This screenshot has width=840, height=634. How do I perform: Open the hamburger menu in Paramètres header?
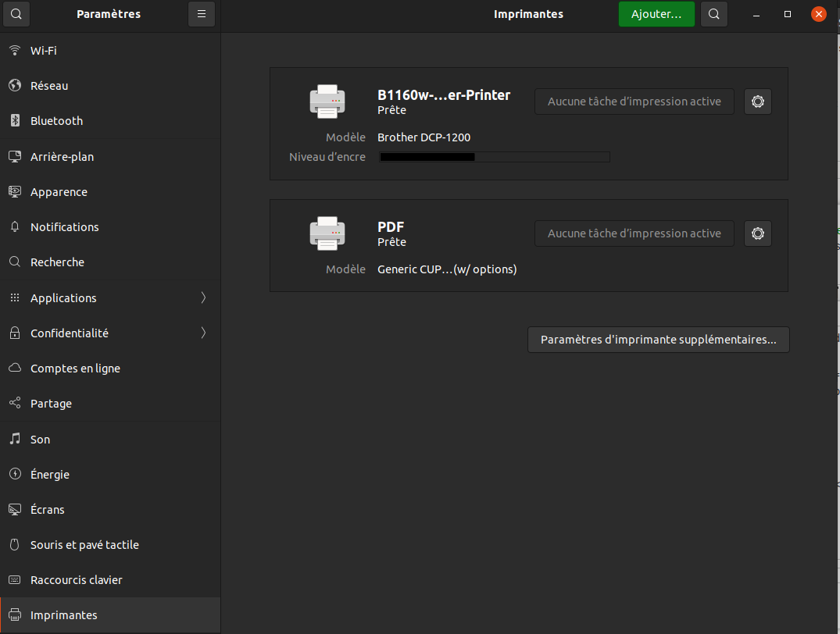pyautogui.click(x=202, y=14)
